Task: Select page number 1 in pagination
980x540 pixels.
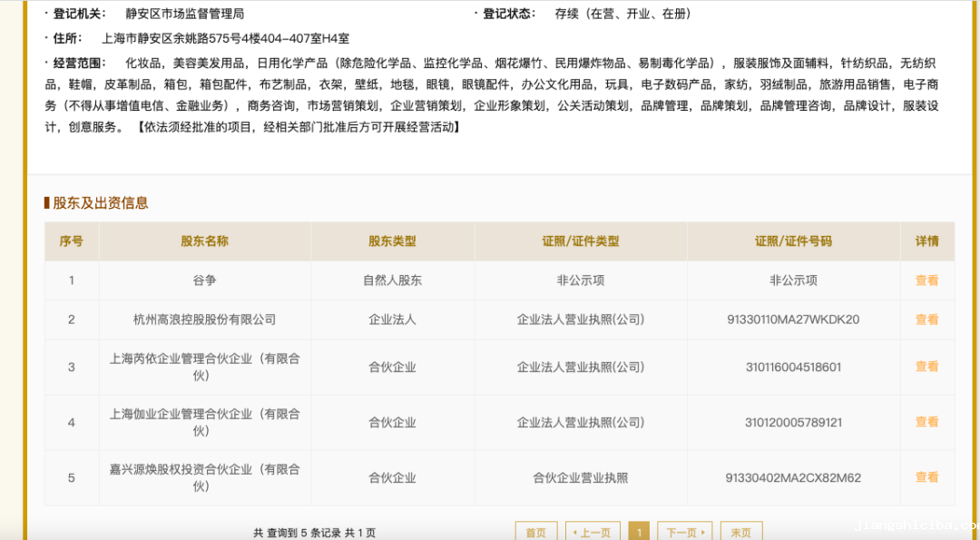Action: click(639, 532)
